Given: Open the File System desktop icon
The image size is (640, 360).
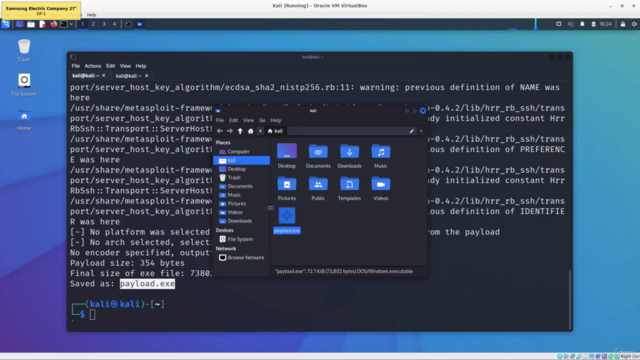Looking at the screenshot, I should 24,84.
